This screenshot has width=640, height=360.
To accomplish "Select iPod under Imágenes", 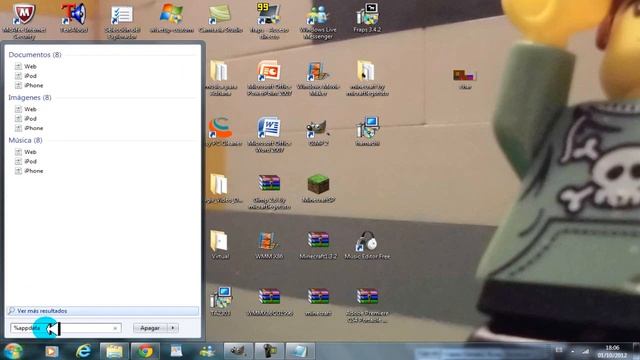I will pyautogui.click(x=26, y=118).
